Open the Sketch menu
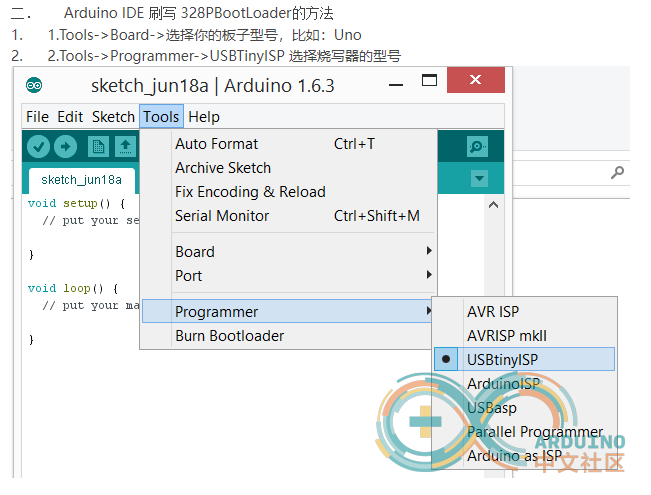Viewport: 651px width, 495px height. 113,117
